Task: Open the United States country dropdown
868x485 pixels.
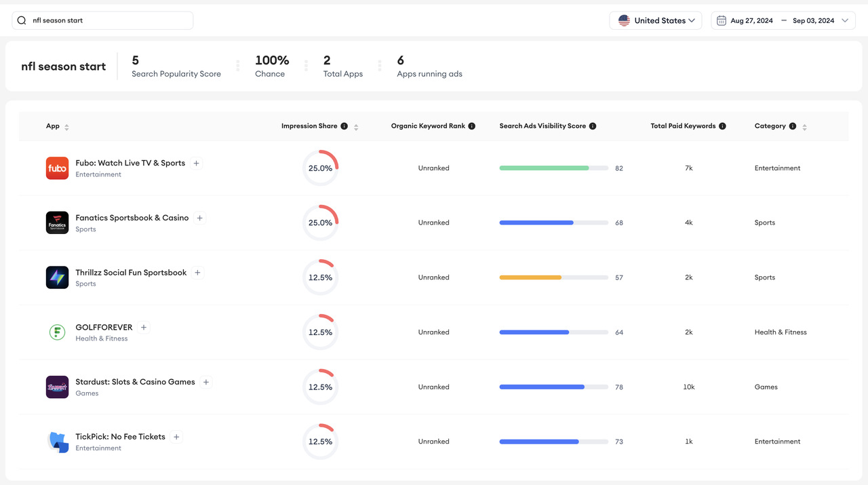Action: pos(656,20)
